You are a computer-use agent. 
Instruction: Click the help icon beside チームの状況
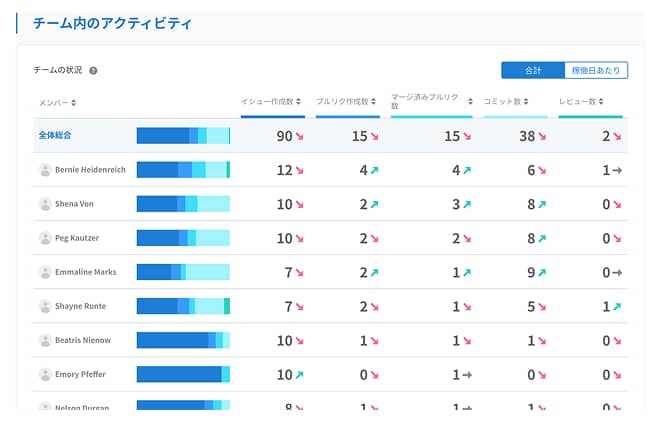(93, 70)
